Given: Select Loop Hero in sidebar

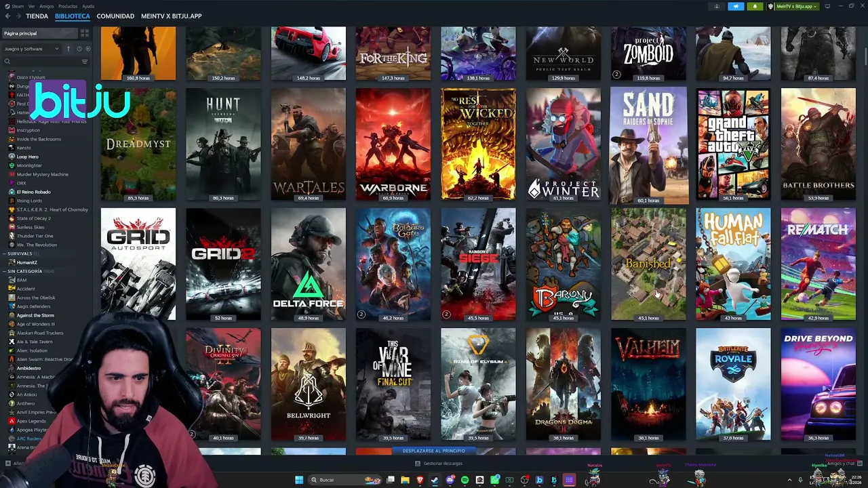Looking at the screenshot, I should [x=28, y=157].
